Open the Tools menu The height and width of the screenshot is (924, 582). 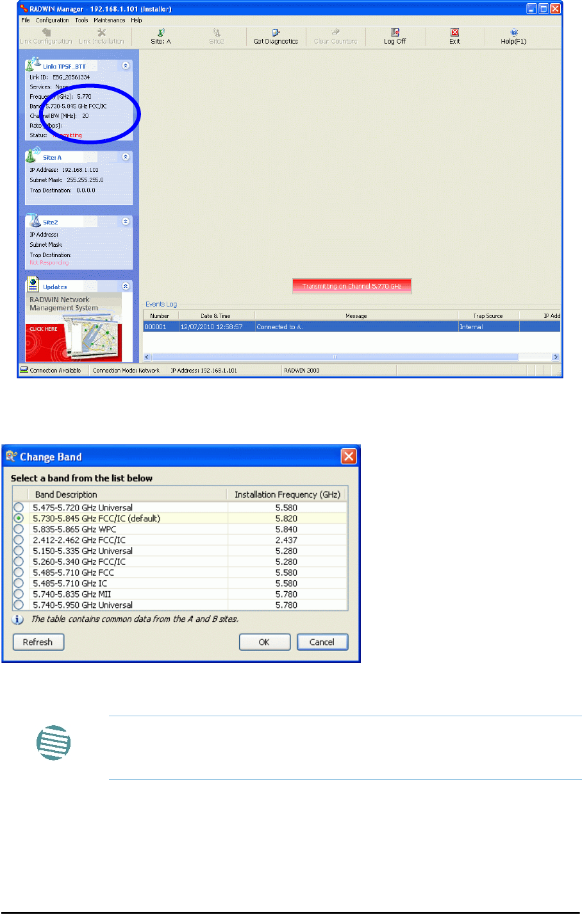coord(81,20)
